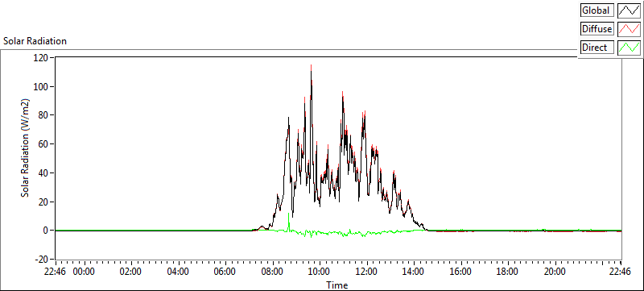Select the Diffuse legend label
The height and width of the screenshot is (291, 644).
(x=597, y=29)
